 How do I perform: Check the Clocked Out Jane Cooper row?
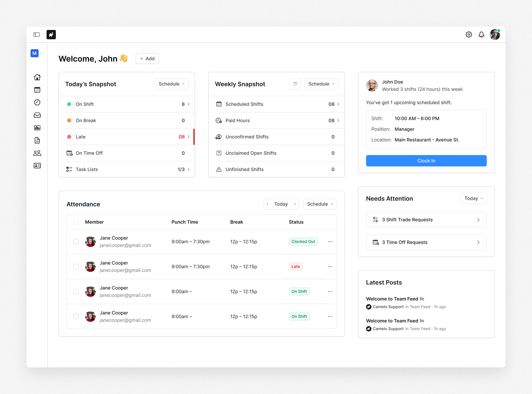point(76,242)
